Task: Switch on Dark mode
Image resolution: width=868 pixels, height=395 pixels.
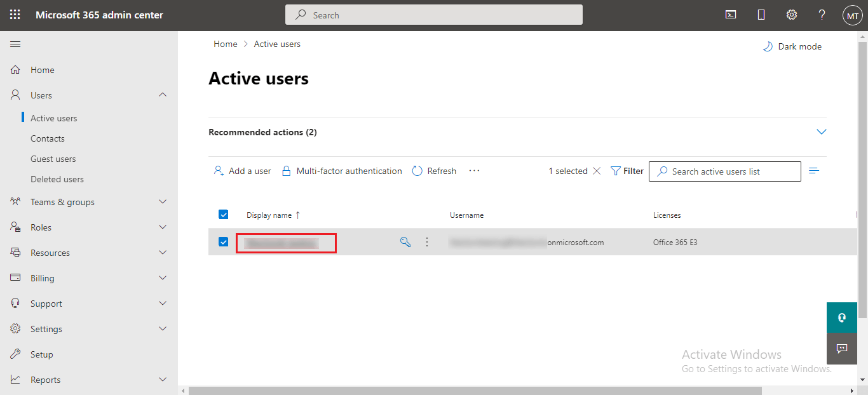Action: [792, 46]
